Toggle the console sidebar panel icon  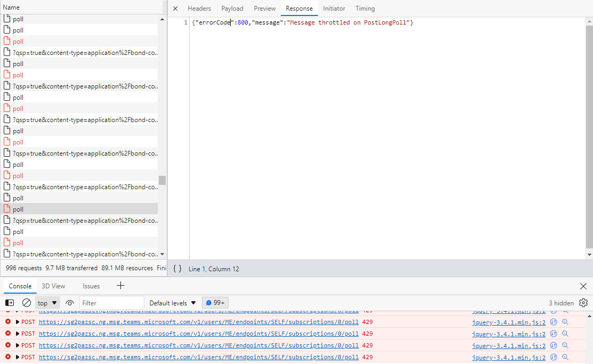click(x=9, y=302)
